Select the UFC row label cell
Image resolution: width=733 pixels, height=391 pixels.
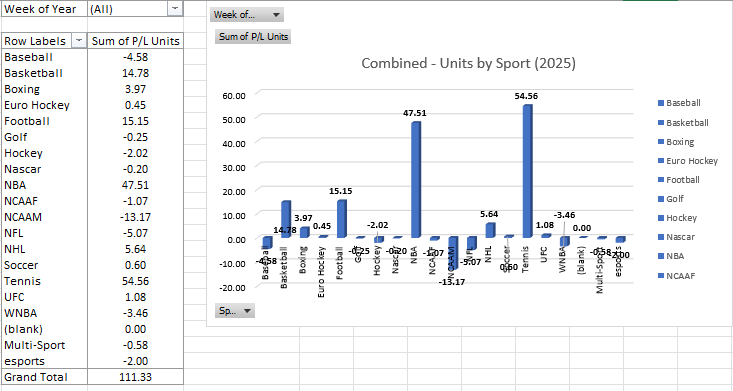point(44,297)
